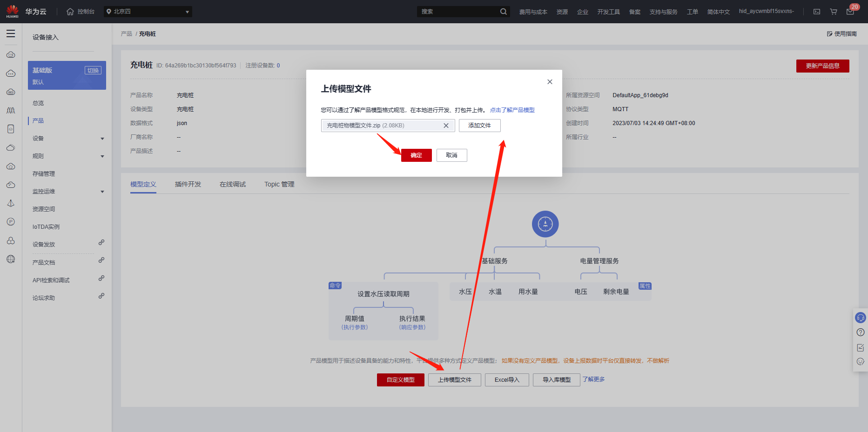Focus the top 搜索 search field
The height and width of the screenshot is (432, 868).
[458, 12]
